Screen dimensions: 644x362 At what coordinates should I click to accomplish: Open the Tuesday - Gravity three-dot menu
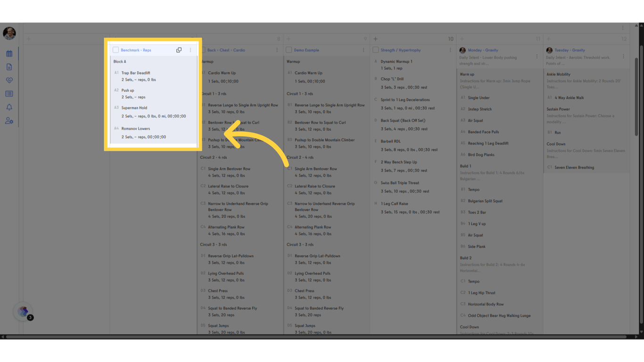[x=623, y=57]
